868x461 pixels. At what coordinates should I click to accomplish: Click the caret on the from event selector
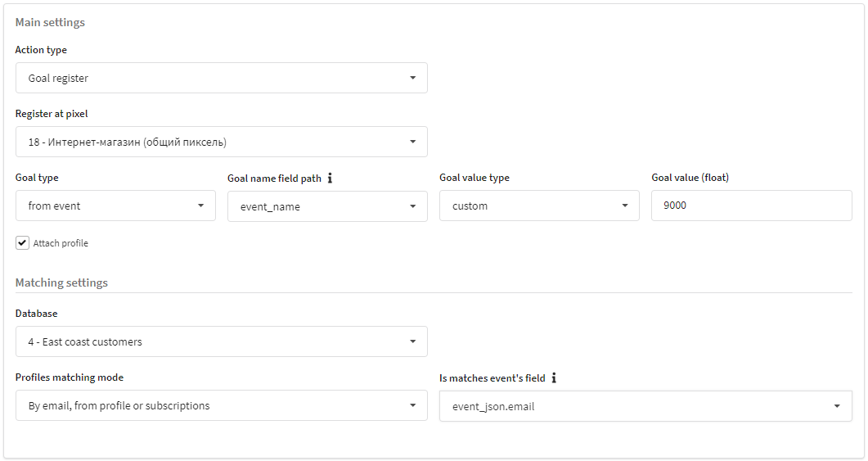pos(200,206)
